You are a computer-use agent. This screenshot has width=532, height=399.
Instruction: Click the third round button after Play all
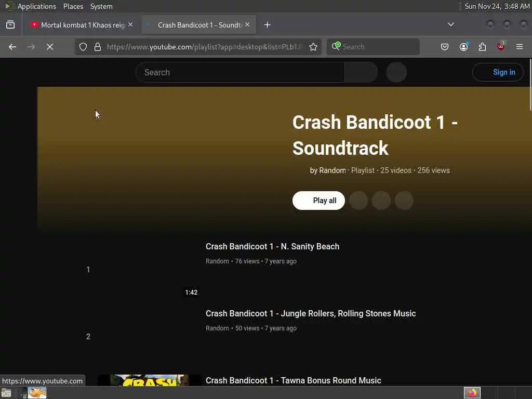pos(404,201)
